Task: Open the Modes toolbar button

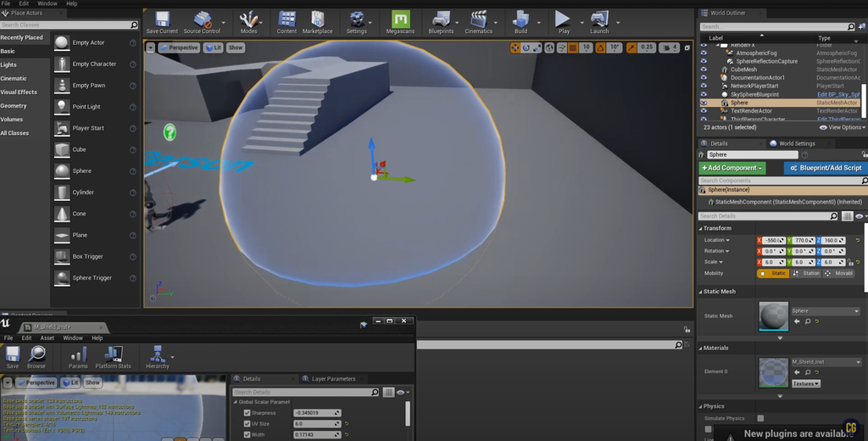Action: click(248, 22)
